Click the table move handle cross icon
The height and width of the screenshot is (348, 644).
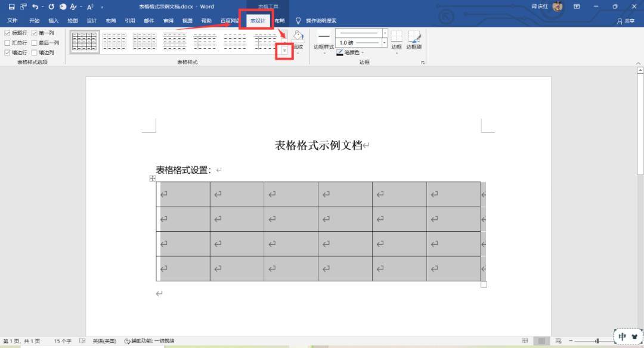coord(153,178)
